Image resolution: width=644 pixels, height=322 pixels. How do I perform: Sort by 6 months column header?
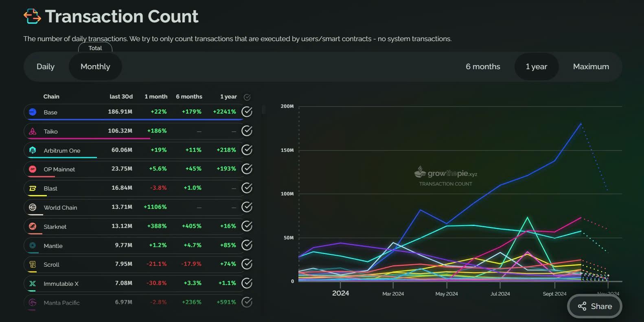click(189, 96)
